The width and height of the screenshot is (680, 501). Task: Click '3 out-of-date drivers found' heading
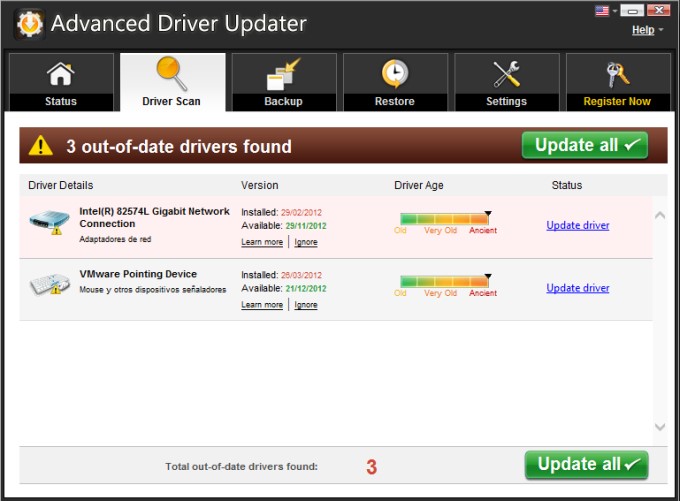pyautogui.click(x=179, y=147)
